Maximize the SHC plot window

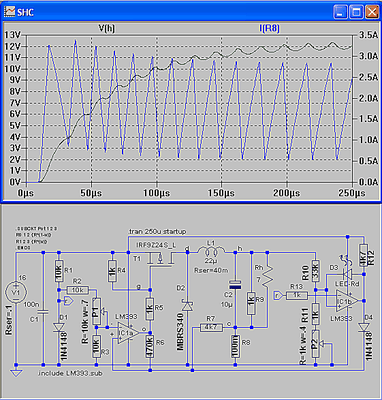pos(356,12)
